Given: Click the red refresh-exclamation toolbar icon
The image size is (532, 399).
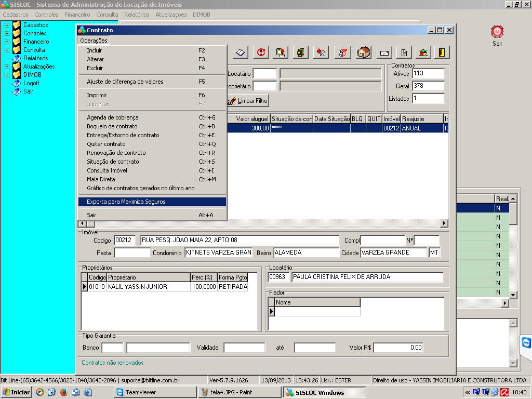Looking at the screenshot, I should tap(261, 52).
